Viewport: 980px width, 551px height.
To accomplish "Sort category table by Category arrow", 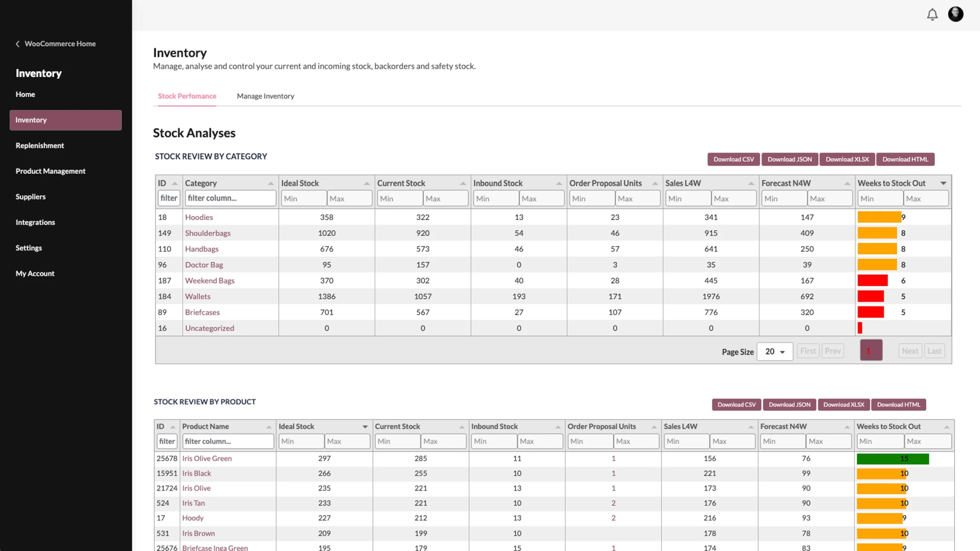I will tap(271, 183).
